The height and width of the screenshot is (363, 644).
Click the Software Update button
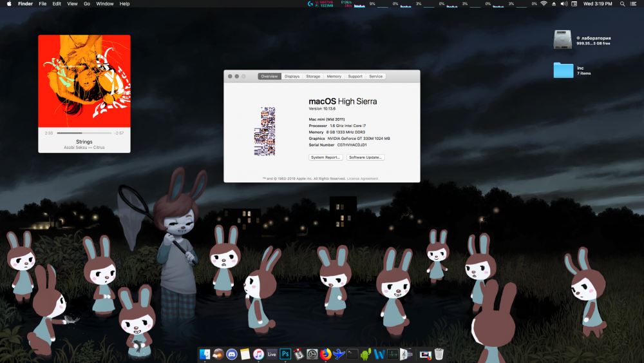click(x=366, y=157)
